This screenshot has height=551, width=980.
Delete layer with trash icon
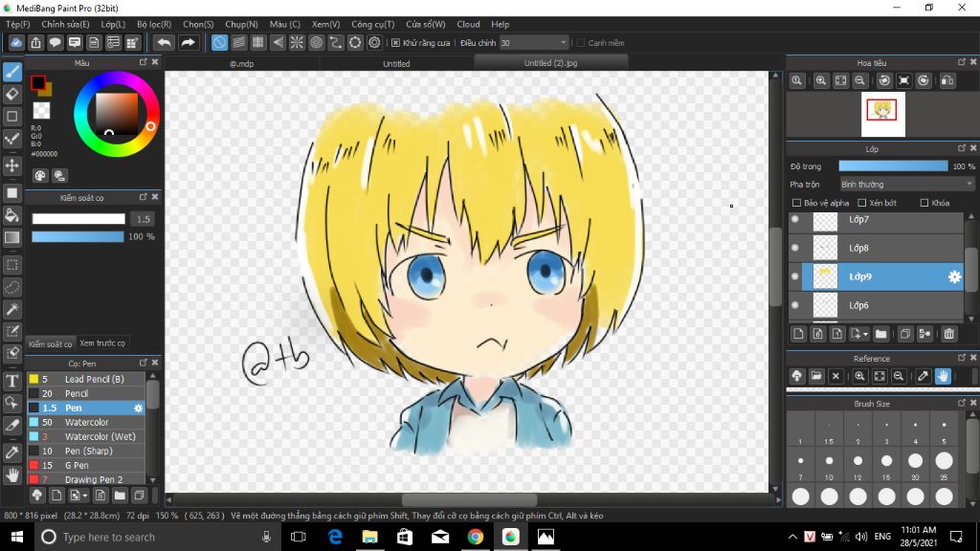click(x=948, y=334)
